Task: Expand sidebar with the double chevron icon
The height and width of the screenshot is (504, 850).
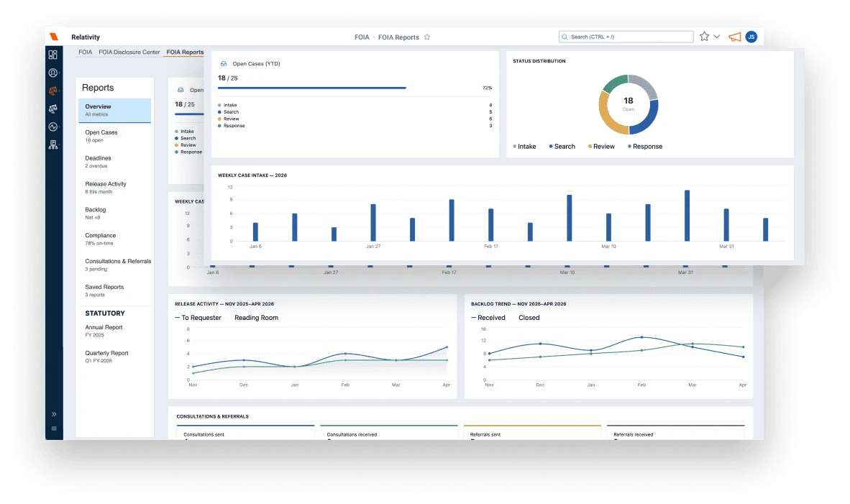Action: point(54,414)
